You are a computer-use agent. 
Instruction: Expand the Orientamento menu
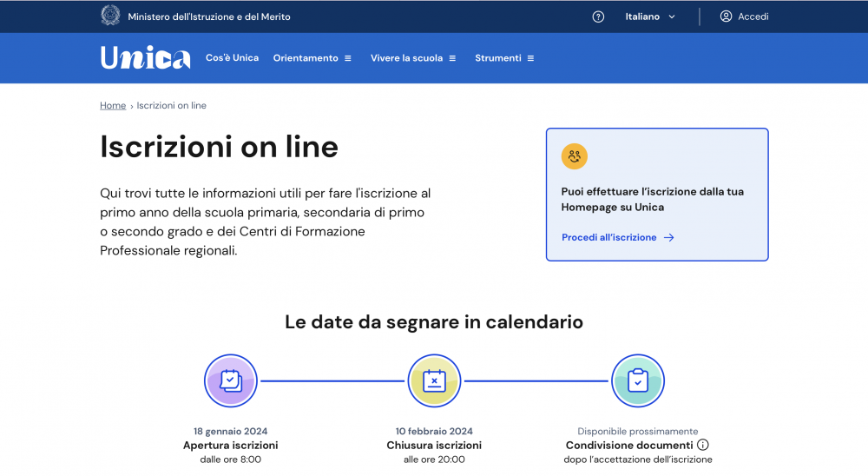(x=312, y=58)
